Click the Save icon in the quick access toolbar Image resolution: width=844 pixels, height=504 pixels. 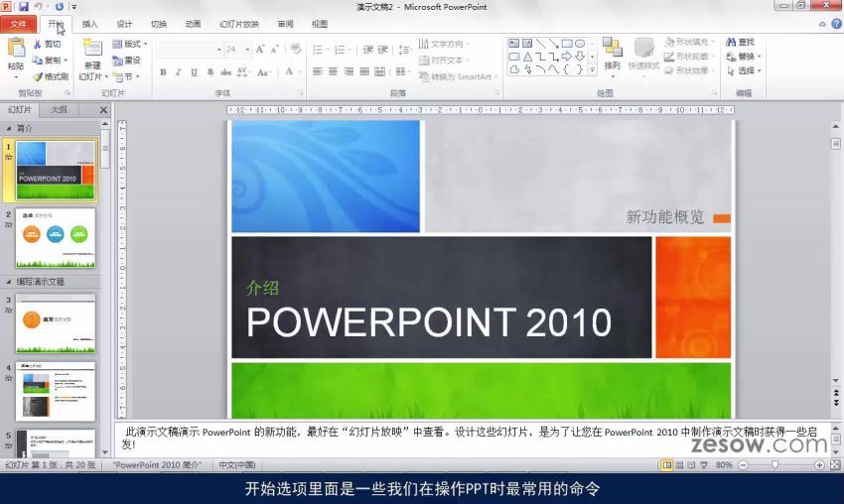click(23, 7)
